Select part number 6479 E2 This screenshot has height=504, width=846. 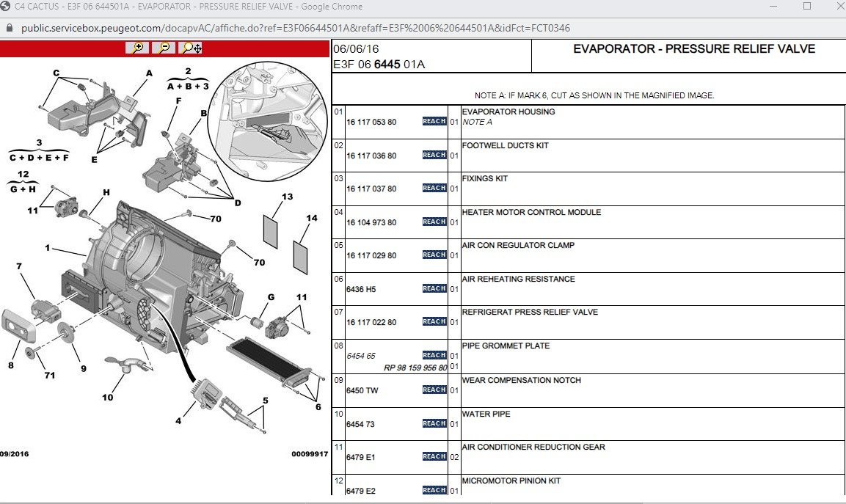[360, 491]
